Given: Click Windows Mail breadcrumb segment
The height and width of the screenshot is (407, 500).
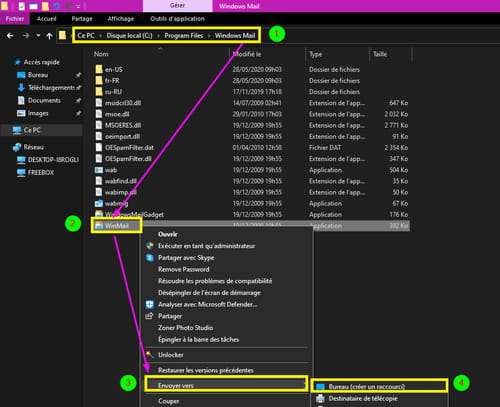Looking at the screenshot, I should 235,35.
